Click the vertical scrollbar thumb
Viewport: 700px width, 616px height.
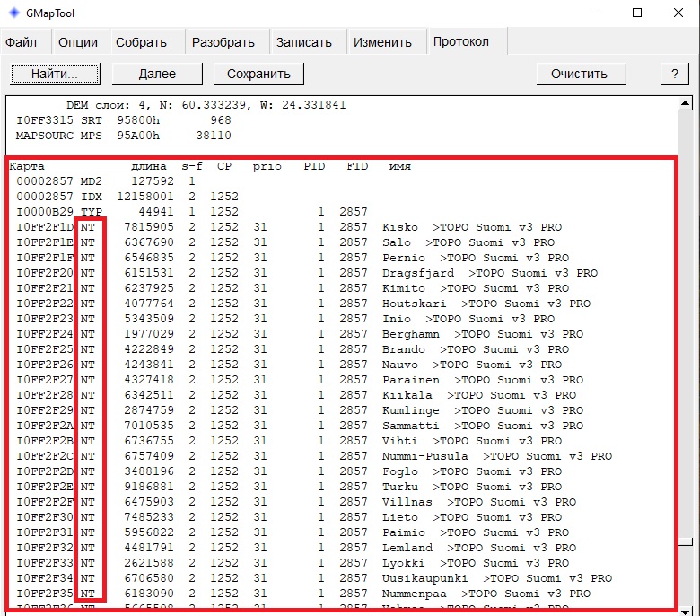pyautogui.click(x=686, y=542)
